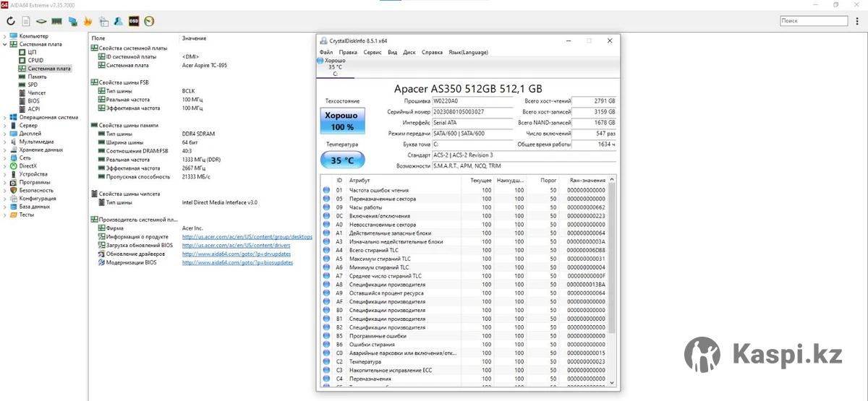Launch the system stability test flame icon
The height and width of the screenshot is (401, 868).
[x=88, y=22]
